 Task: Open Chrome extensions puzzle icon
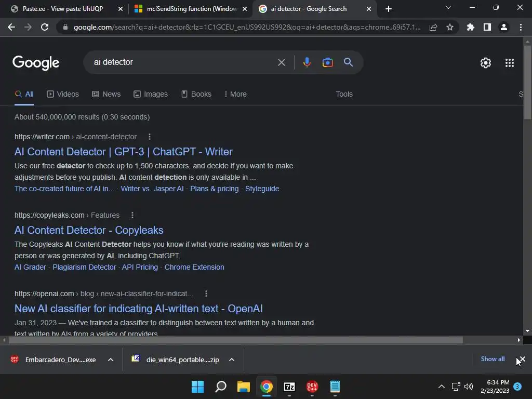pyautogui.click(x=471, y=27)
